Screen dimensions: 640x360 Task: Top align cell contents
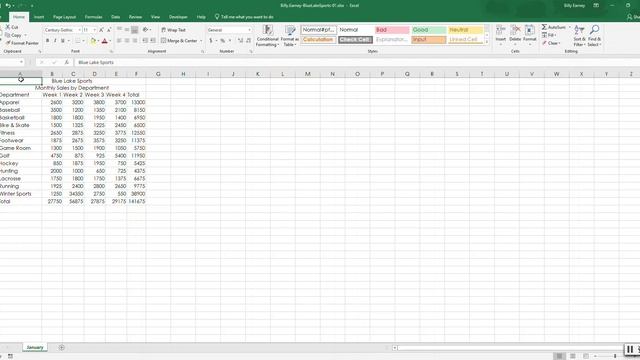[120, 30]
